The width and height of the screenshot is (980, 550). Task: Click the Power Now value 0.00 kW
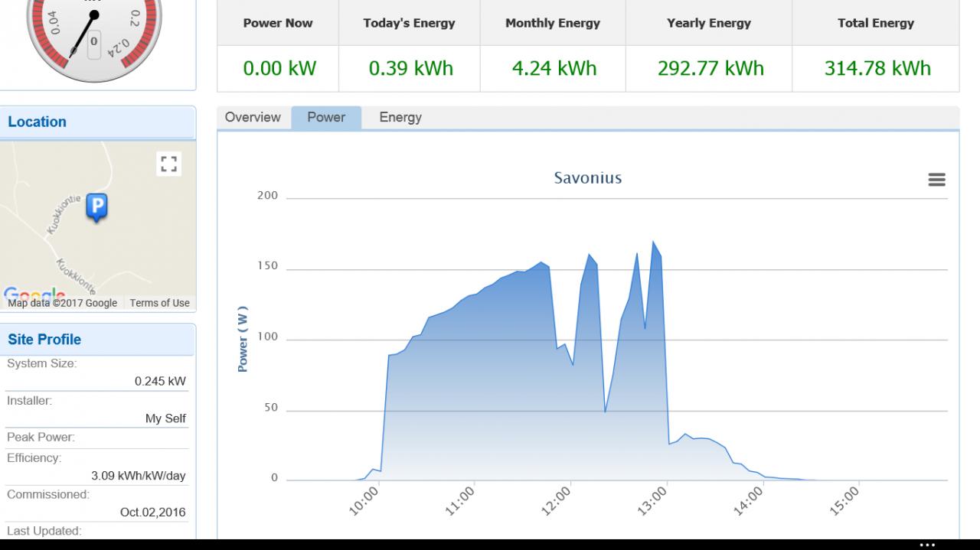(279, 68)
